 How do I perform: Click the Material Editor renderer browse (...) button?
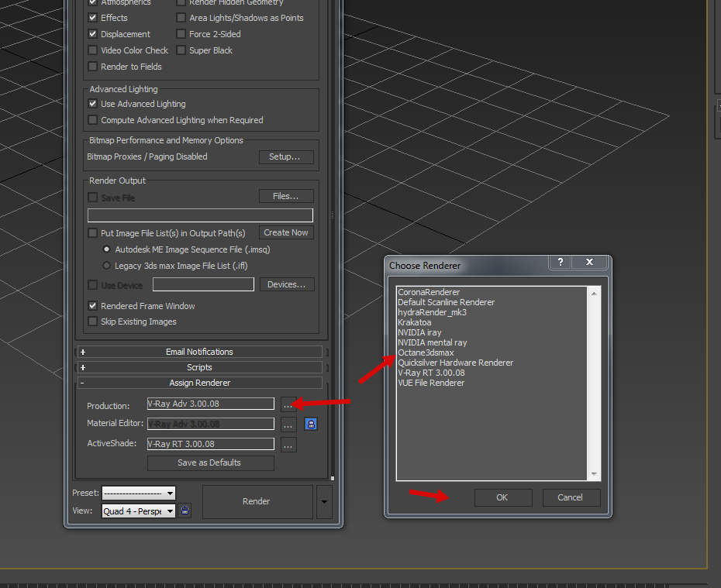(x=288, y=425)
